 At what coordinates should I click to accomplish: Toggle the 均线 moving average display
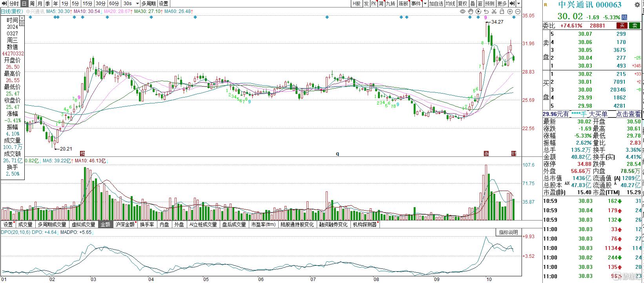[450, 4]
